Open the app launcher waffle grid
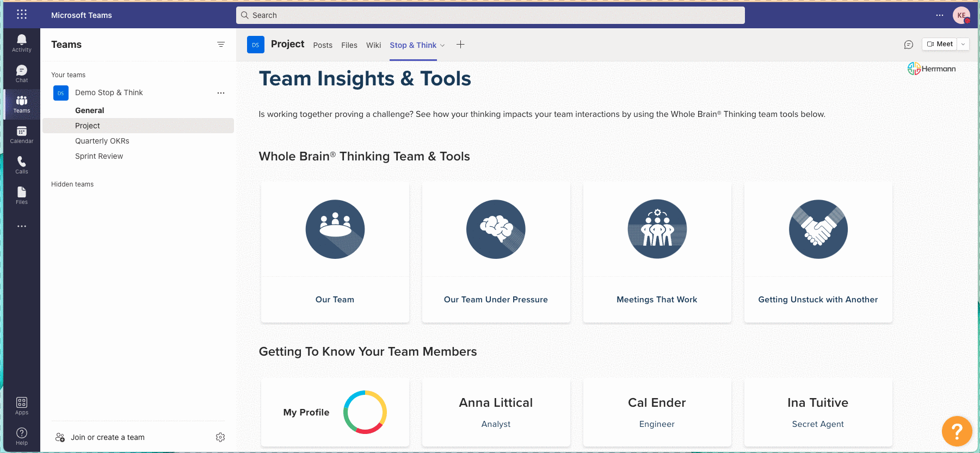 (22, 15)
